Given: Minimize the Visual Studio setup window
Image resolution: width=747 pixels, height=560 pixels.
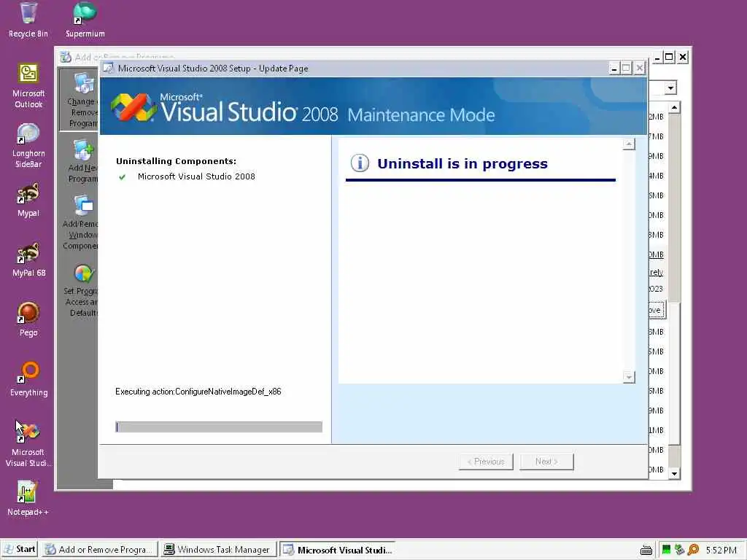Looking at the screenshot, I should tap(614, 69).
